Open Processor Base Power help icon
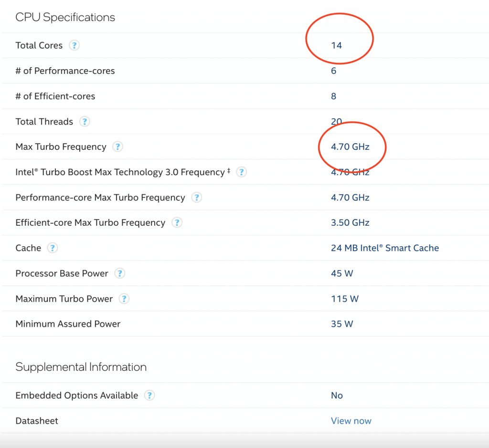The image size is (489, 448). [x=120, y=273]
